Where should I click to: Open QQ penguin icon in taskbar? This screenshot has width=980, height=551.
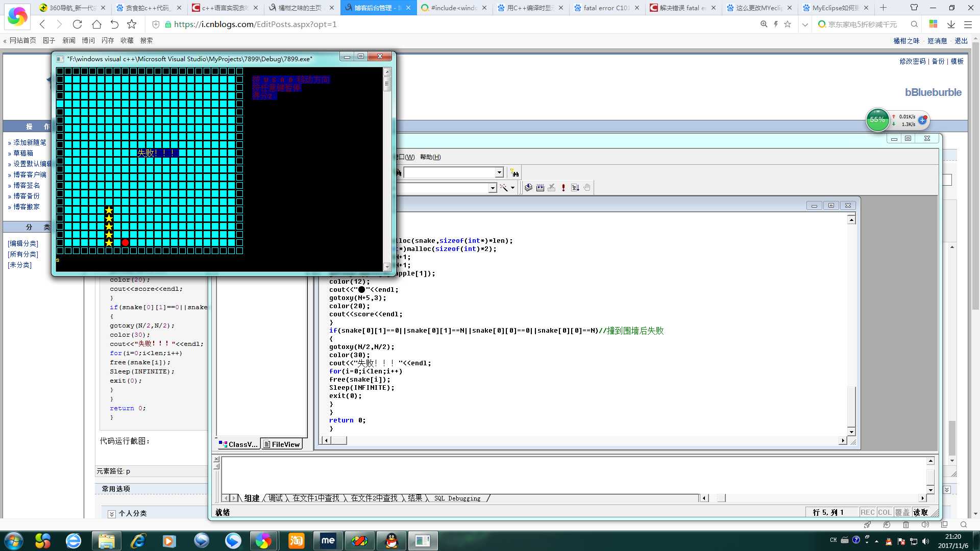[x=391, y=541]
